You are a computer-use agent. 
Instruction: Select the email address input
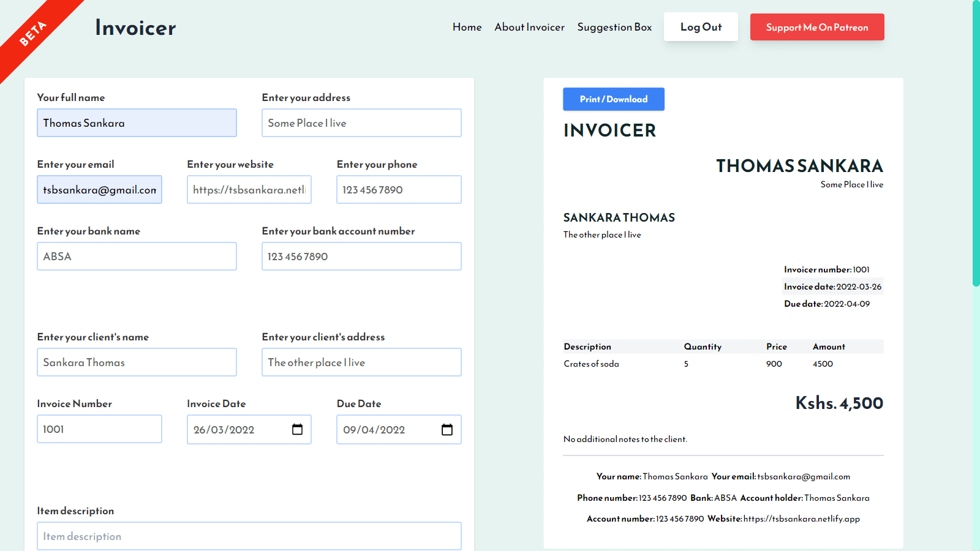(99, 190)
